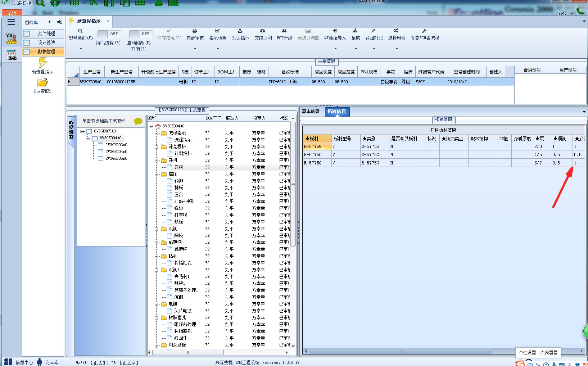Click 指示检查 toolbar icon

pos(217,31)
